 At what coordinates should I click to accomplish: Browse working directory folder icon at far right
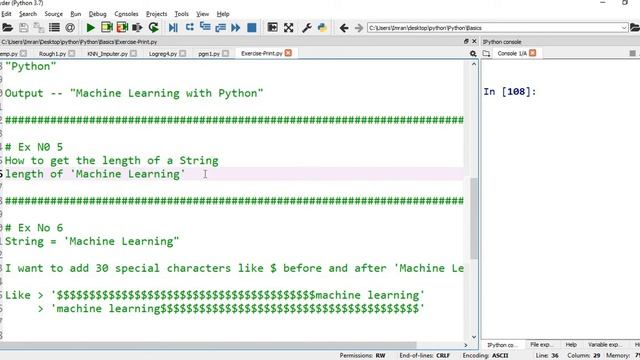[x=635, y=28]
